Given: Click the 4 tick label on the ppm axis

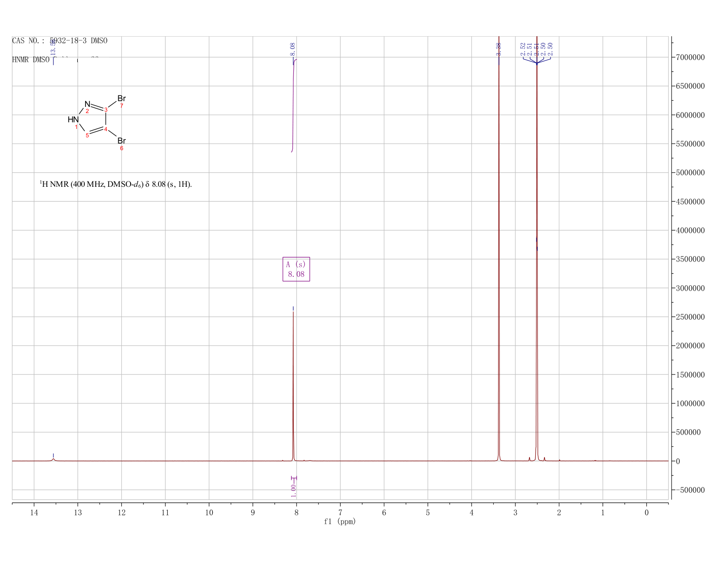Looking at the screenshot, I should [x=472, y=512].
